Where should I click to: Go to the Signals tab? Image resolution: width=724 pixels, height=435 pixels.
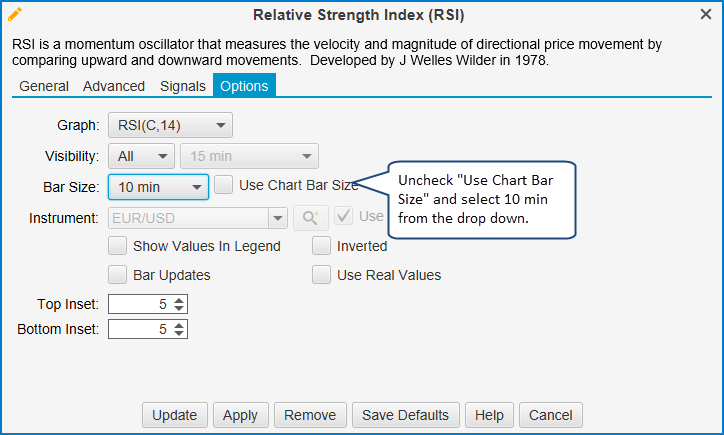click(x=183, y=86)
